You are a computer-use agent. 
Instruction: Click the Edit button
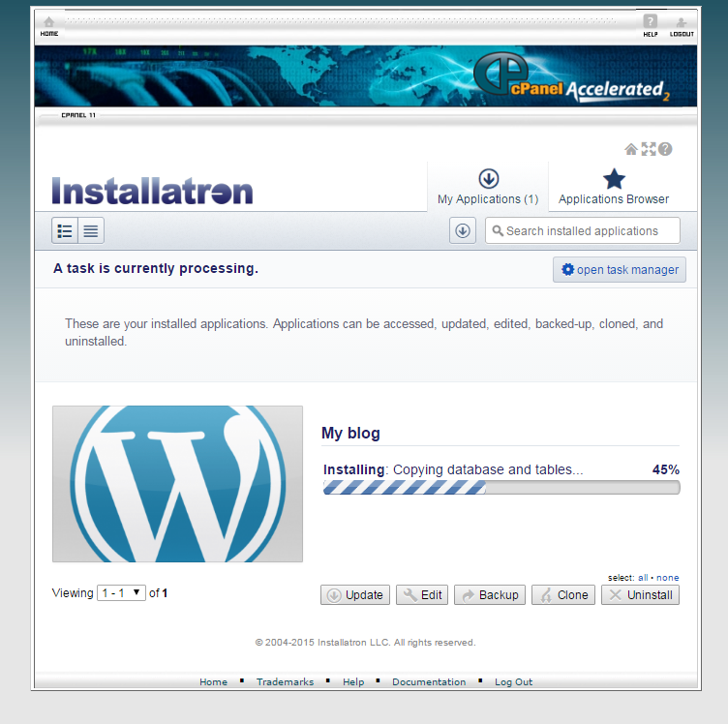(422, 595)
